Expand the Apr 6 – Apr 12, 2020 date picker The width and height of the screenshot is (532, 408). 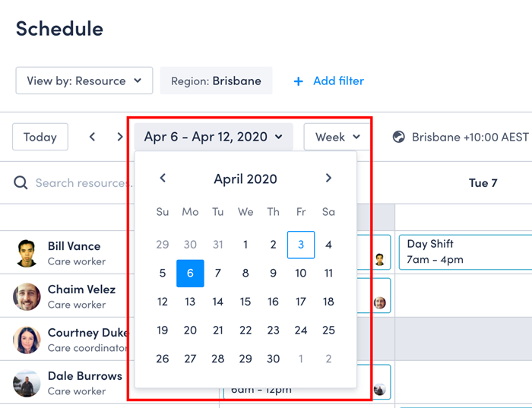pyautogui.click(x=214, y=137)
